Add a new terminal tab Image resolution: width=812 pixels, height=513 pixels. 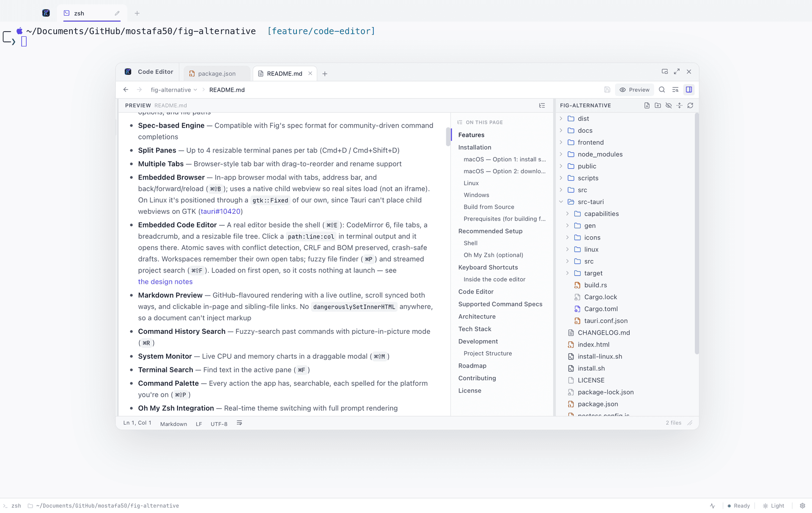(137, 14)
